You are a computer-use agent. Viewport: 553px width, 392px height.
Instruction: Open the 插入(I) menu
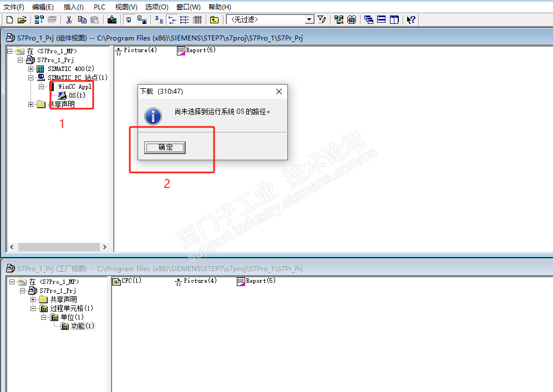click(x=73, y=7)
